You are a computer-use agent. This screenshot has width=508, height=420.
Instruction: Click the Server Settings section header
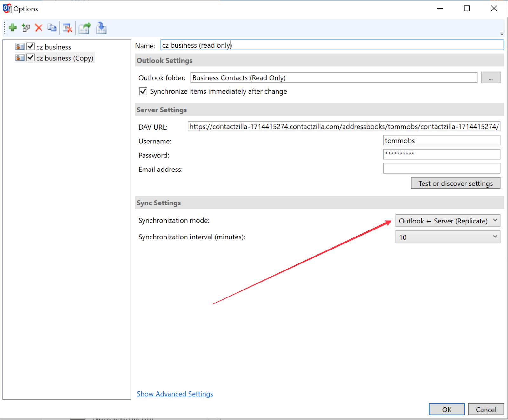319,110
